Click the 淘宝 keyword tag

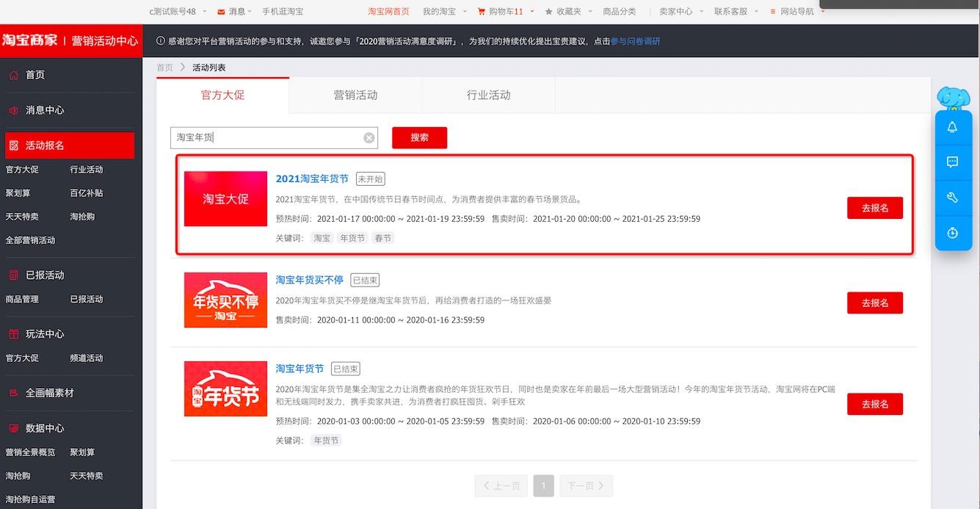coord(322,238)
